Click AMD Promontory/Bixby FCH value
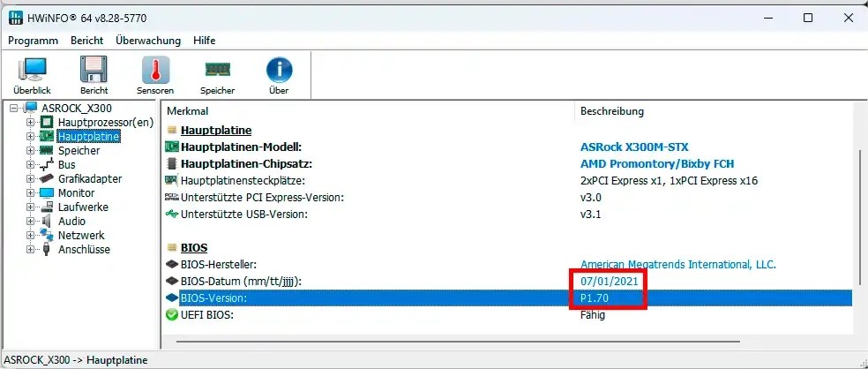This screenshot has width=868, height=369. 657,164
